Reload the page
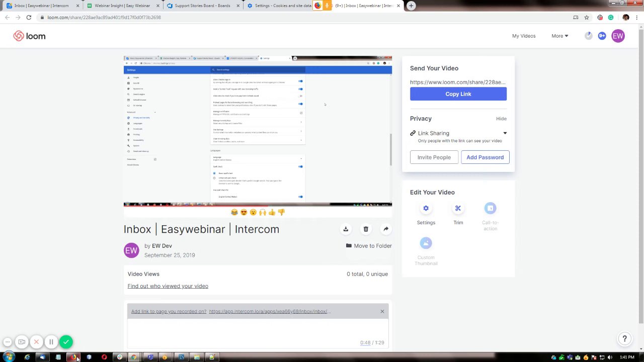Image resolution: width=644 pixels, height=362 pixels. [29, 17]
